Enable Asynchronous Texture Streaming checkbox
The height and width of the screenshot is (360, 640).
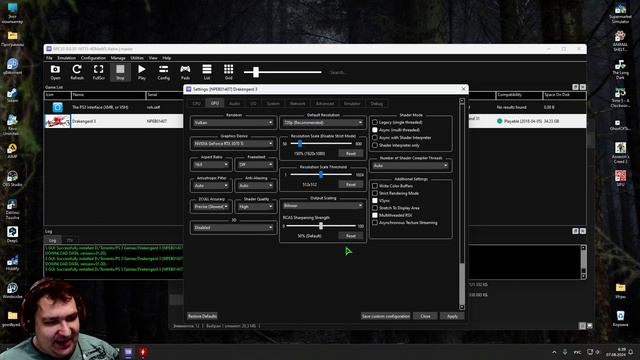pyautogui.click(x=404, y=222)
